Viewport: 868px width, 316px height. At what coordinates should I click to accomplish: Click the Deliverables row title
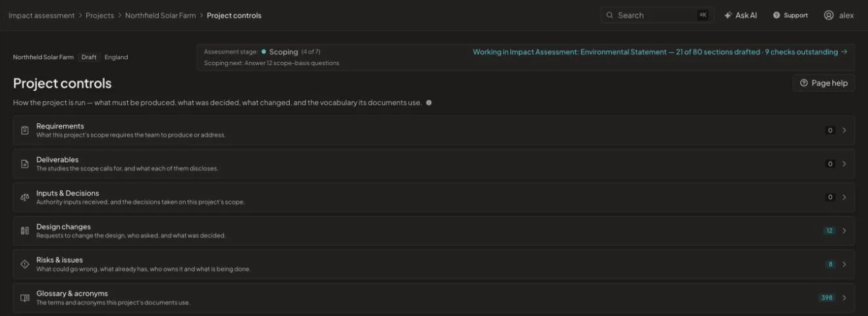coord(57,159)
